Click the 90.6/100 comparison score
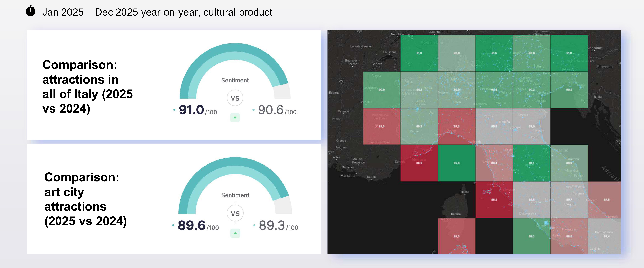Image resolution: width=644 pixels, height=268 pixels. (x=277, y=110)
